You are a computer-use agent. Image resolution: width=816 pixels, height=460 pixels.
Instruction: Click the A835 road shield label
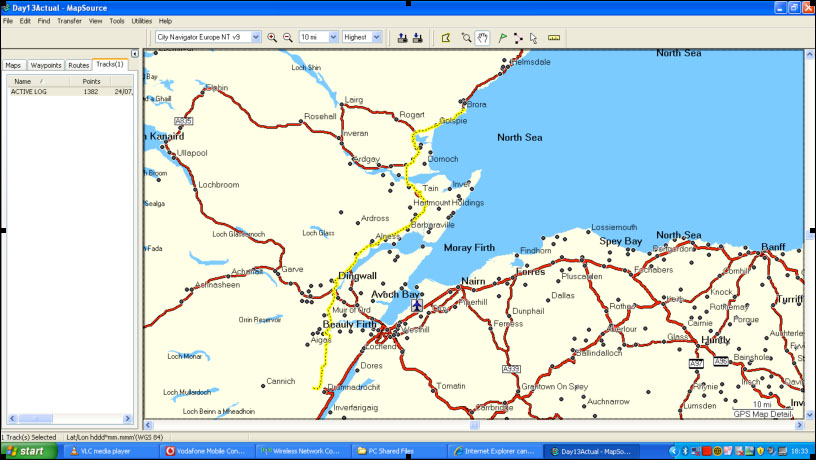[x=183, y=121]
